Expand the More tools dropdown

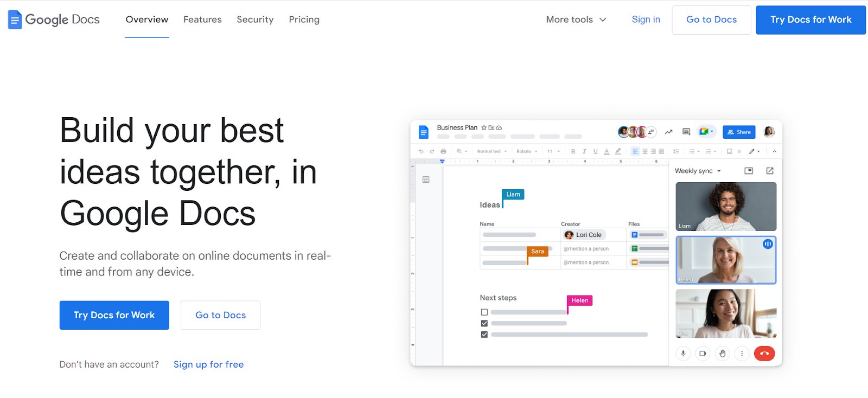click(x=576, y=20)
